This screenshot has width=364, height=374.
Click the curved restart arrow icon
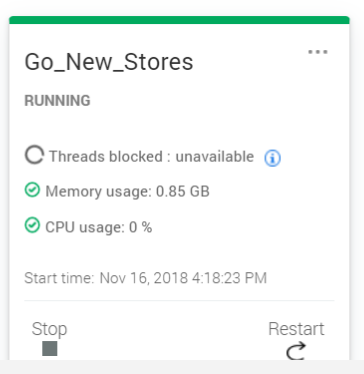[296, 351]
